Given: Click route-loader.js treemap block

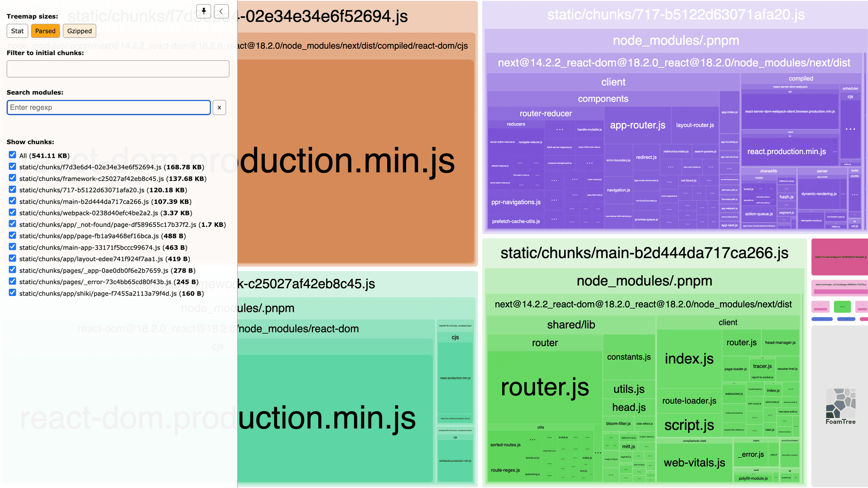Looking at the screenshot, I should (x=689, y=401).
